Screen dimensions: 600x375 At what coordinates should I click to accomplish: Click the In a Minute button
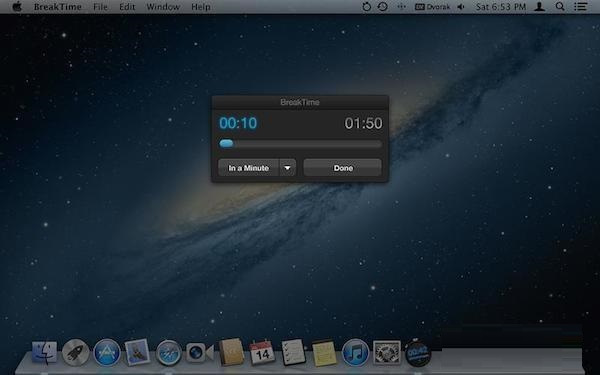248,168
